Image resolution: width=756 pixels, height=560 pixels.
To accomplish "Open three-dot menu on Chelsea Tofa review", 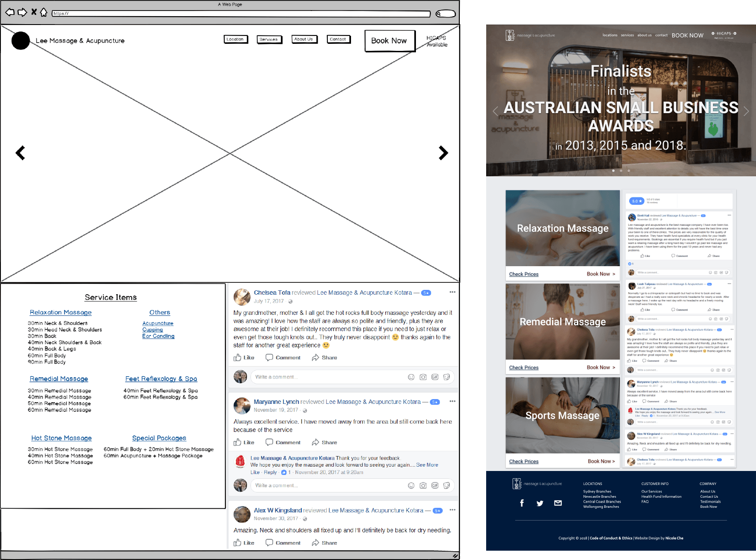I will 452,292.
